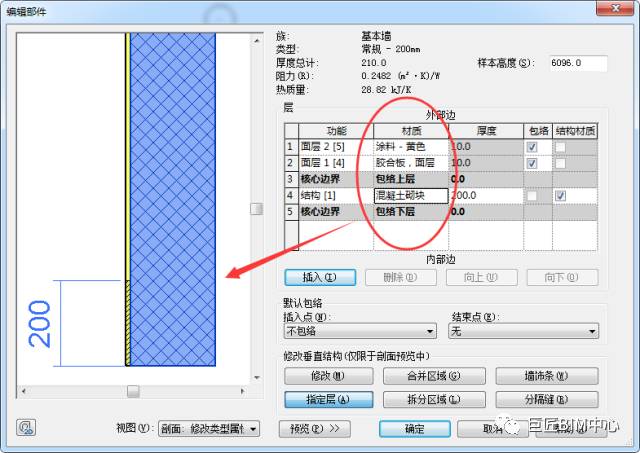Close the 编辑部件 dialog

[x=616, y=8]
